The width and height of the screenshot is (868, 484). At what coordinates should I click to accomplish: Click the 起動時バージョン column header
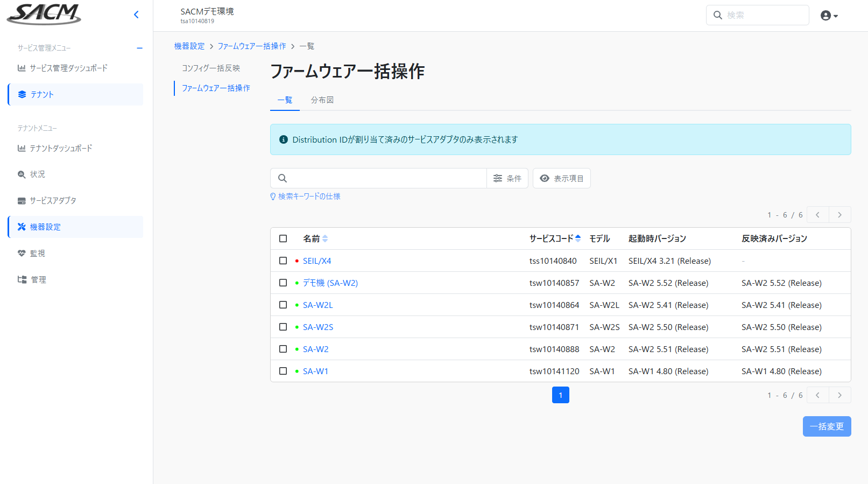[x=657, y=239]
